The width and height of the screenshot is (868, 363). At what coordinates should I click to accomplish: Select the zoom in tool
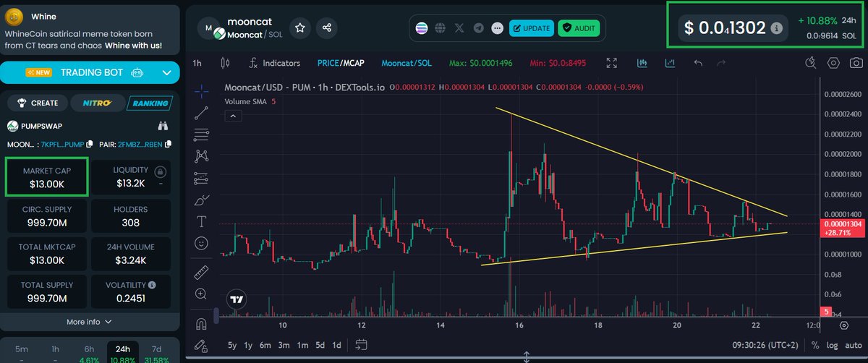(x=202, y=294)
